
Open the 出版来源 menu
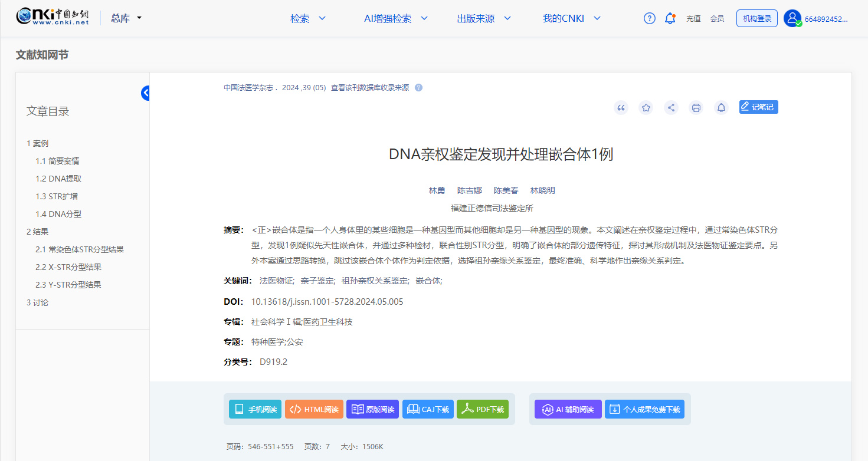pyautogui.click(x=484, y=18)
